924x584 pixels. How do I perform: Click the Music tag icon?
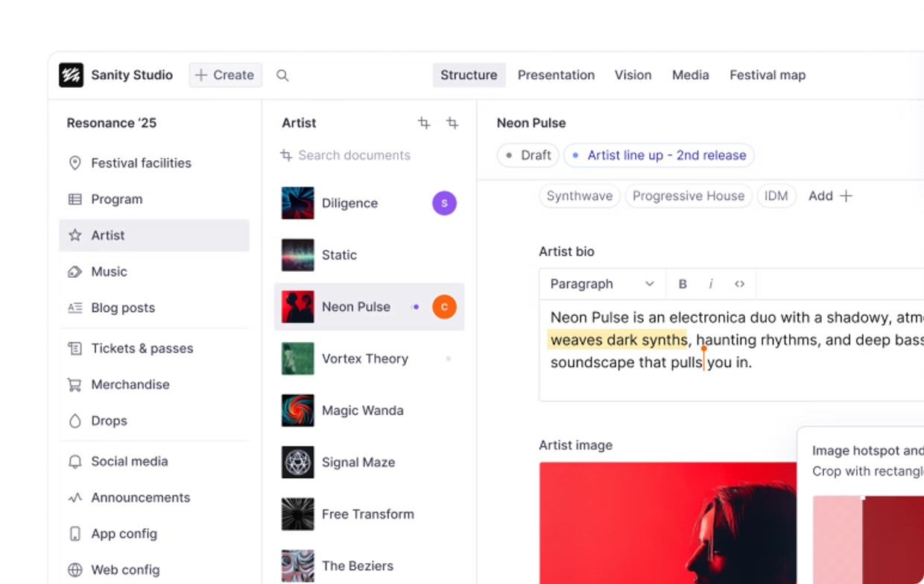pos(75,272)
